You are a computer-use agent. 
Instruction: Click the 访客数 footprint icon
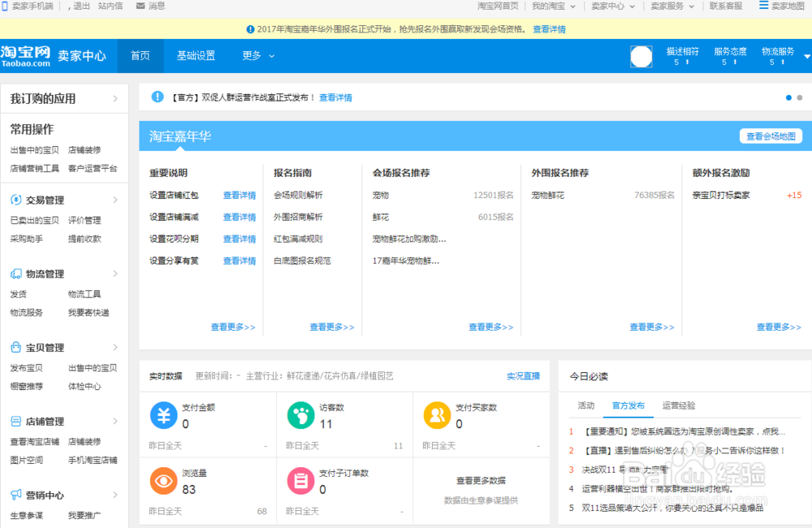301,415
